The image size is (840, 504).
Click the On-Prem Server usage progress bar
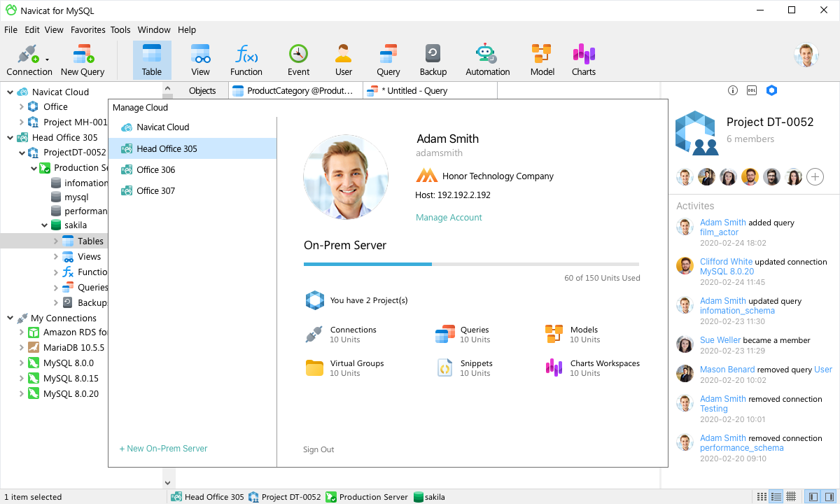click(471, 264)
